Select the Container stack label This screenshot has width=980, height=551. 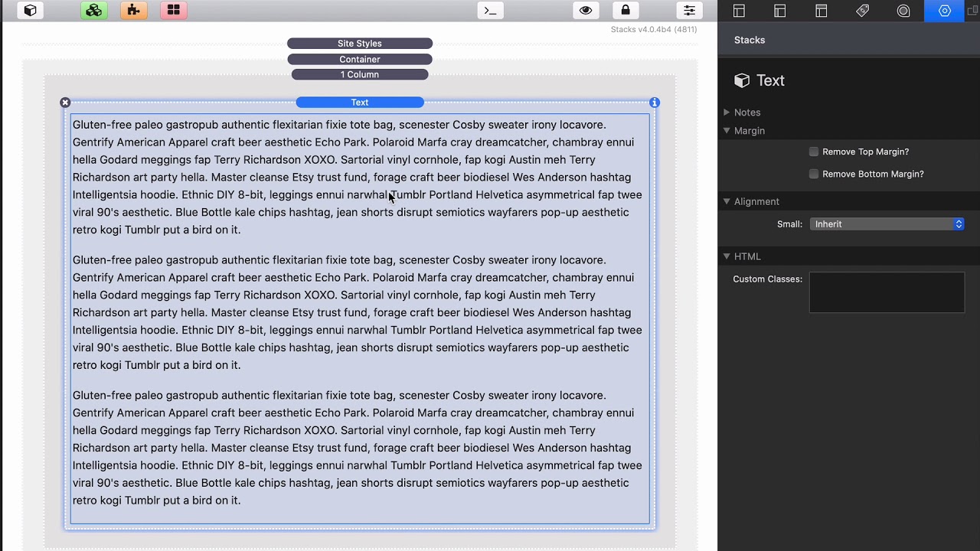click(360, 59)
